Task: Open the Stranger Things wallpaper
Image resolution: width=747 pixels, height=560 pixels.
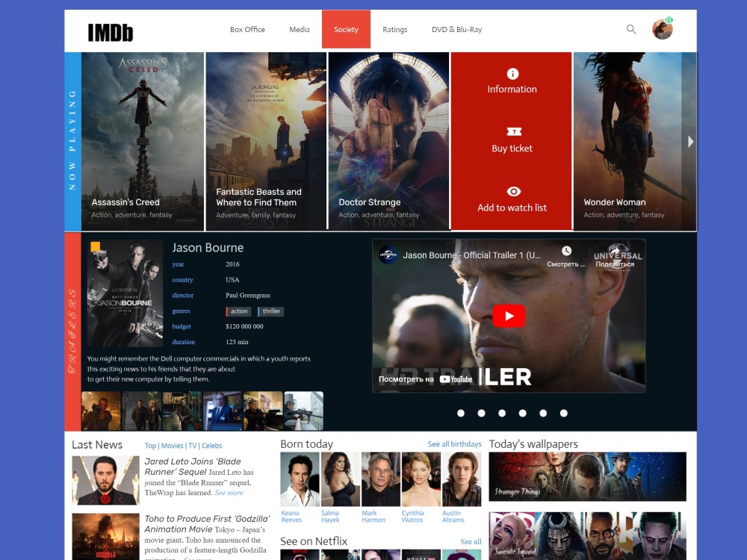Action: pos(587,476)
